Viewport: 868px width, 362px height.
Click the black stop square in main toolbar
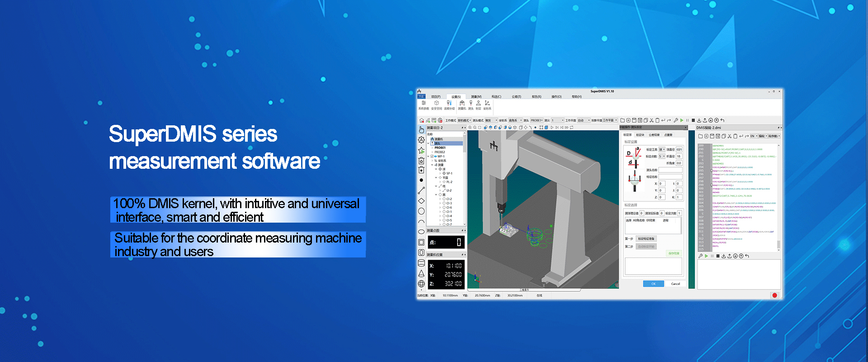(693, 120)
